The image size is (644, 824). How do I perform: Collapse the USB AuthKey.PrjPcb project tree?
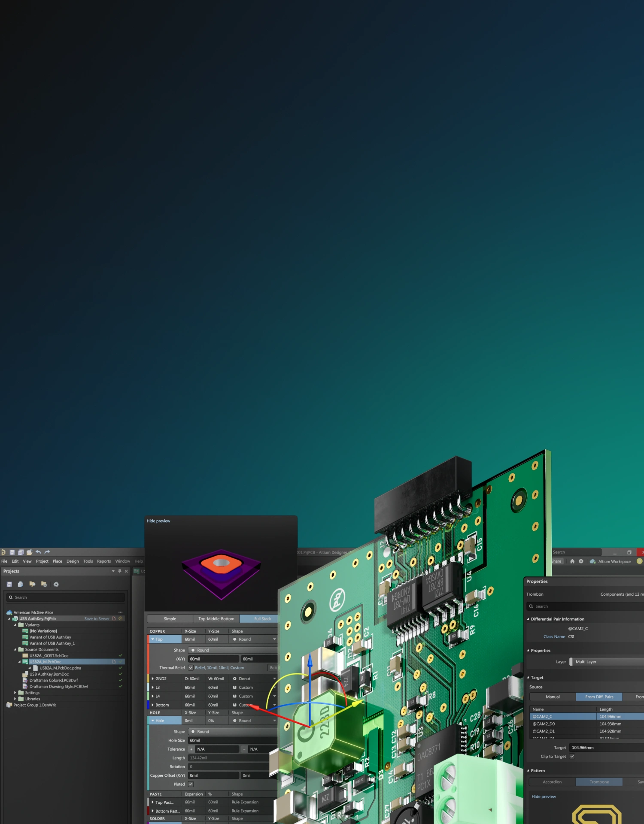tap(9, 619)
